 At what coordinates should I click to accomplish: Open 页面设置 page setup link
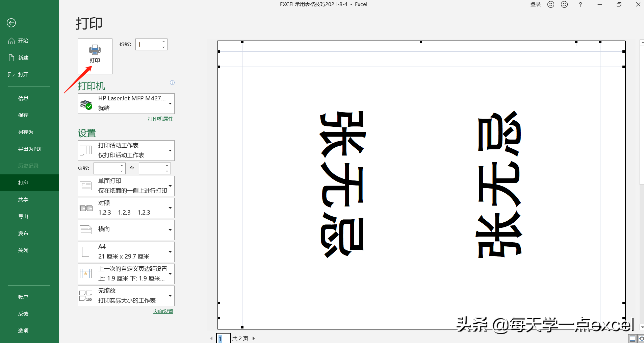(163, 311)
